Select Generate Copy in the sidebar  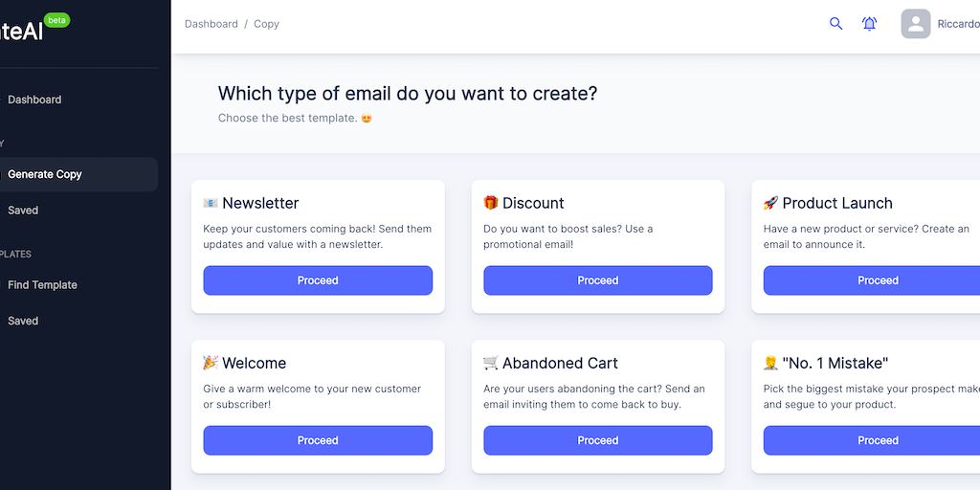click(x=45, y=174)
